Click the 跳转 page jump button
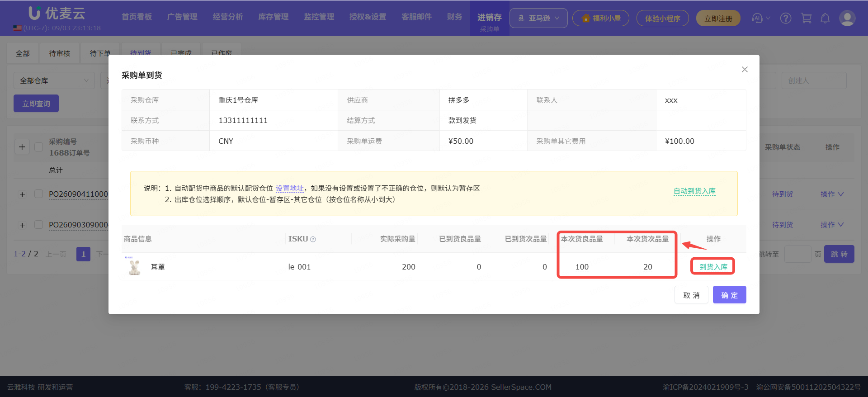 [839, 254]
